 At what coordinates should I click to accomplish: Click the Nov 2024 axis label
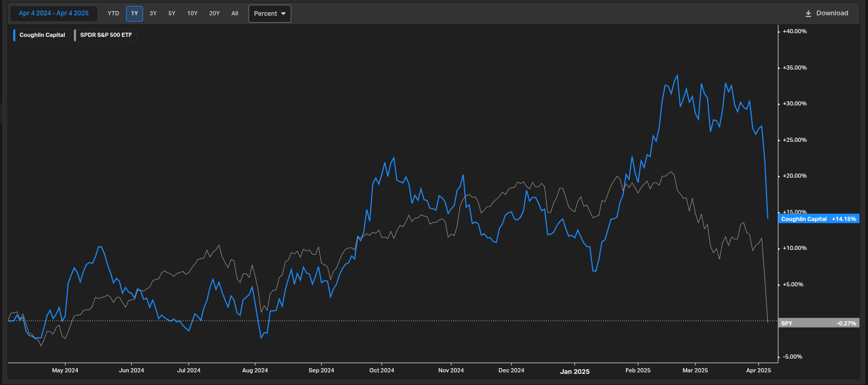pyautogui.click(x=451, y=370)
